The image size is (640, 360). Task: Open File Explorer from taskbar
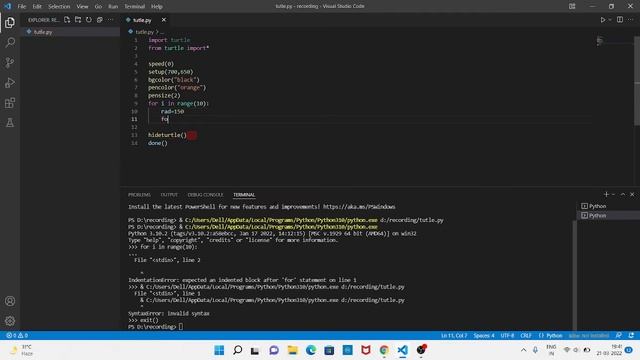pyautogui.click(x=292, y=350)
